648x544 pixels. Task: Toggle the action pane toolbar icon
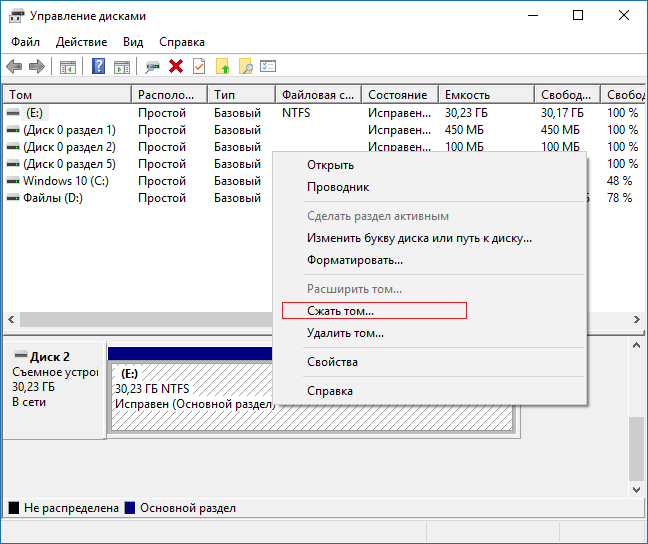click(122, 66)
